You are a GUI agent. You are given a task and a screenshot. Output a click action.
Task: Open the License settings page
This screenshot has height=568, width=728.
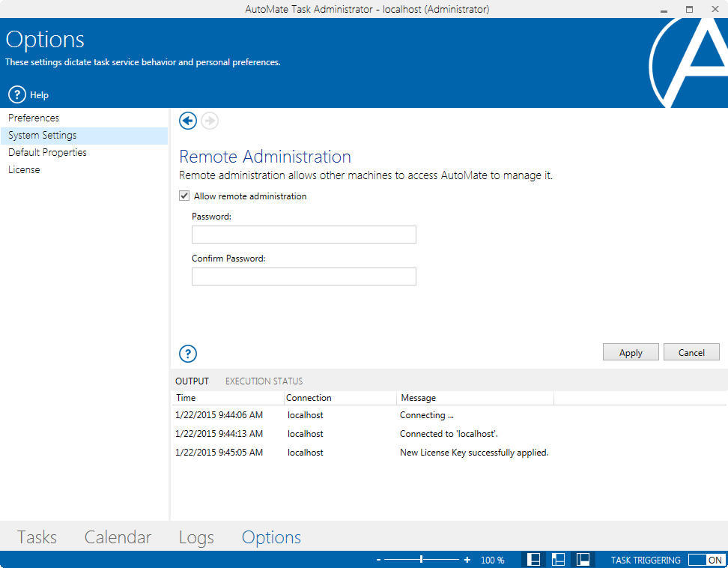point(24,169)
